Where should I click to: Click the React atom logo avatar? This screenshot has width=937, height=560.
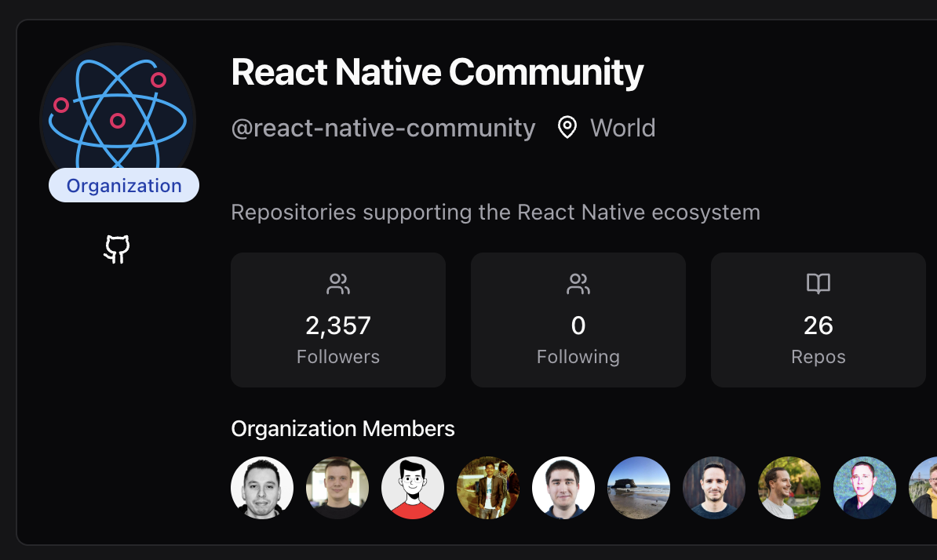(118, 114)
